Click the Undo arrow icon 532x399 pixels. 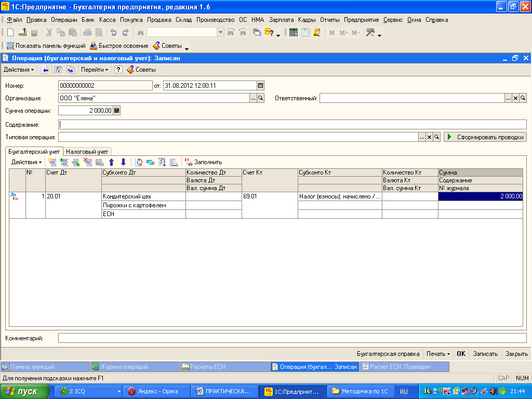pos(113,33)
